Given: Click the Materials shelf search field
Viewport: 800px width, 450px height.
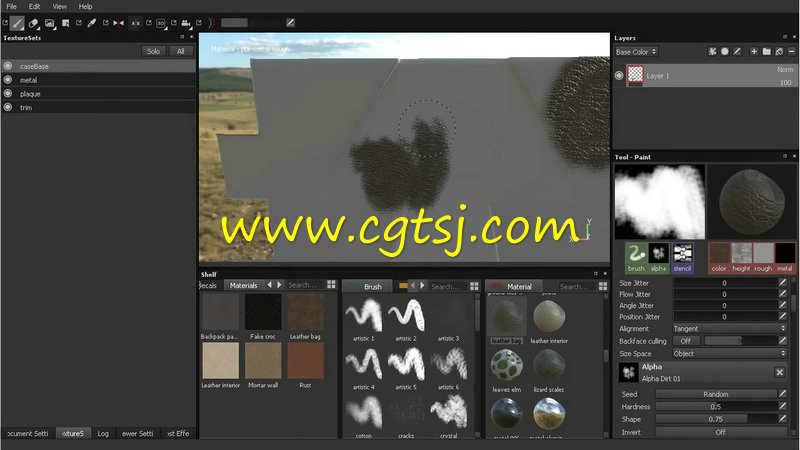Looking at the screenshot, I should [304, 285].
